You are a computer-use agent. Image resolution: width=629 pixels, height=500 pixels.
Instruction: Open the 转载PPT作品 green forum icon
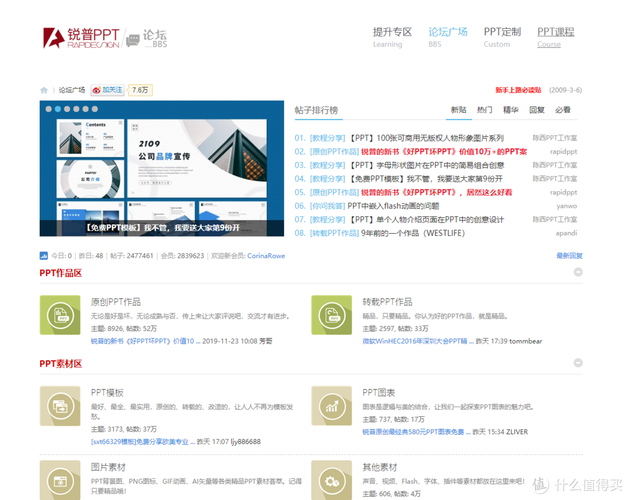332,315
